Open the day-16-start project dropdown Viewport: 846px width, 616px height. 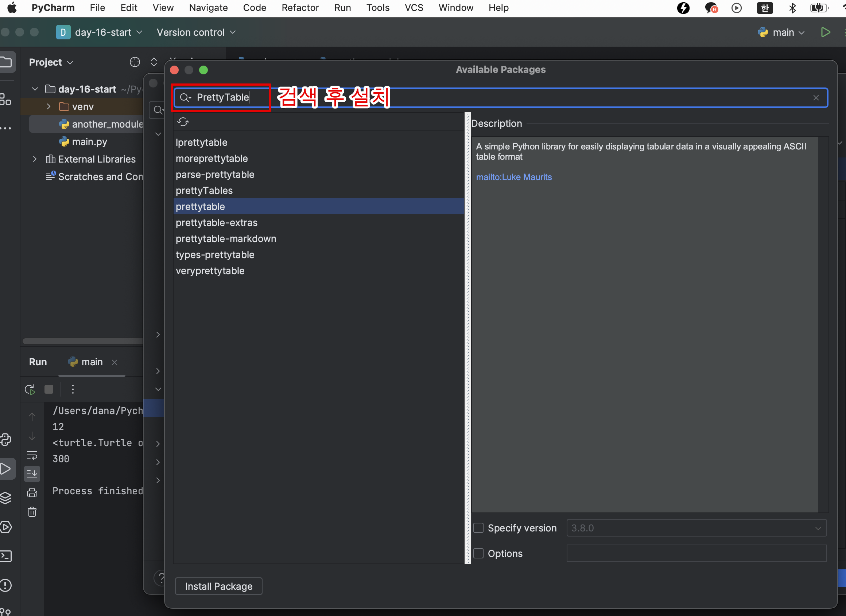pyautogui.click(x=100, y=32)
